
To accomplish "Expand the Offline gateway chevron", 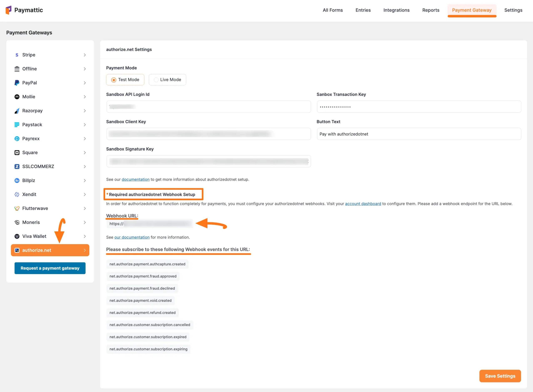I will [x=85, y=69].
